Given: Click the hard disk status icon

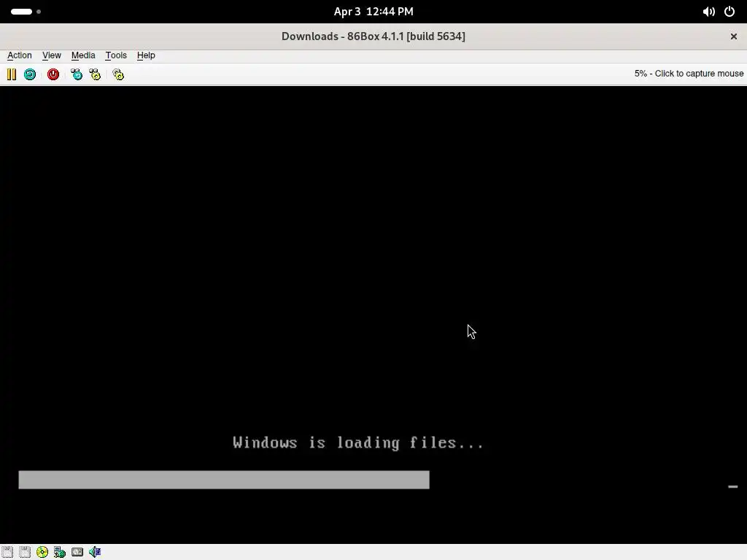Looking at the screenshot, I should [77, 552].
